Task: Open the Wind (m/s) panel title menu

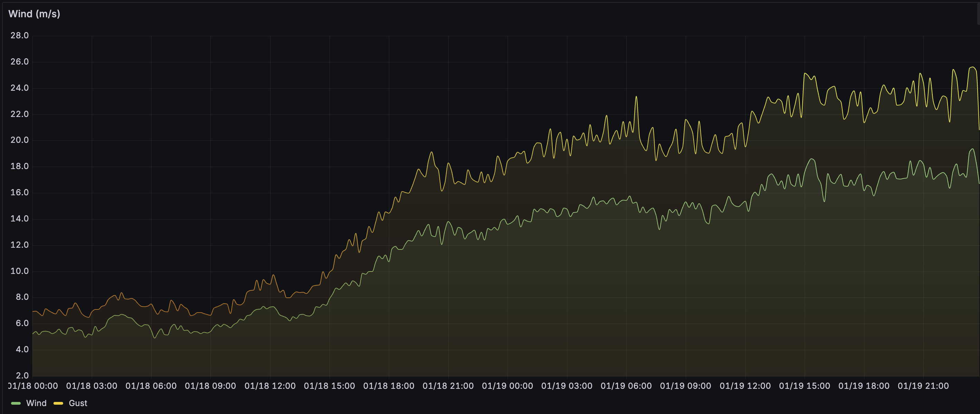Action: 34,14
